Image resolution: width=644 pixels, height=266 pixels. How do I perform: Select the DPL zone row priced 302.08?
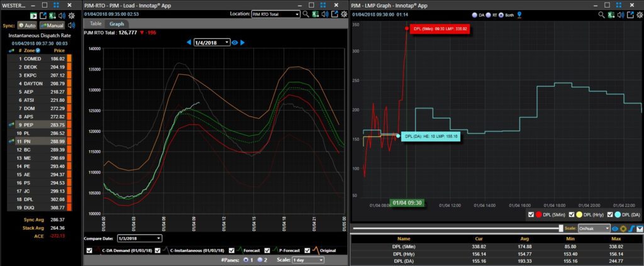(40, 199)
